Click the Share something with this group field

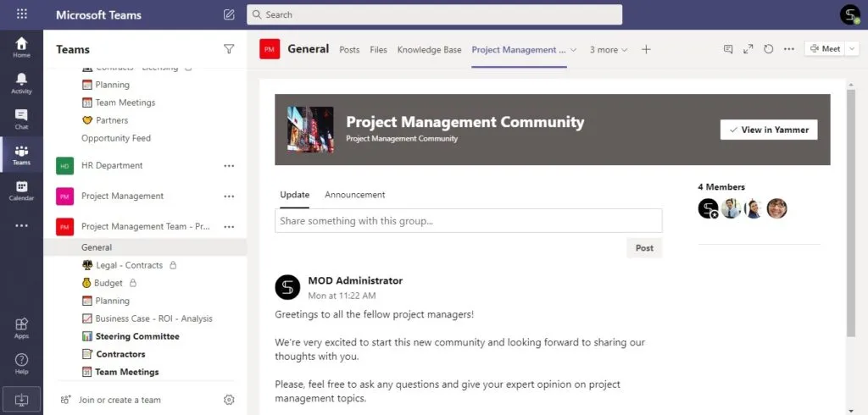coord(468,221)
